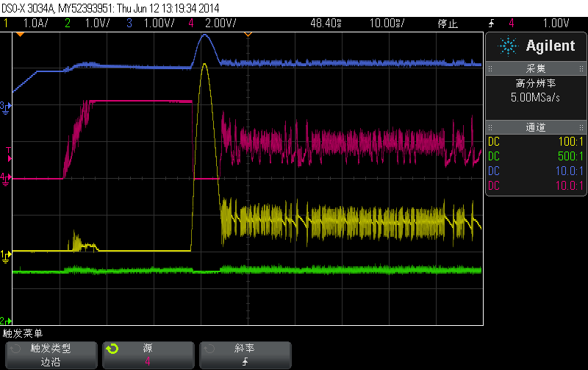Click the trigger edge icon in top bar

point(491,24)
